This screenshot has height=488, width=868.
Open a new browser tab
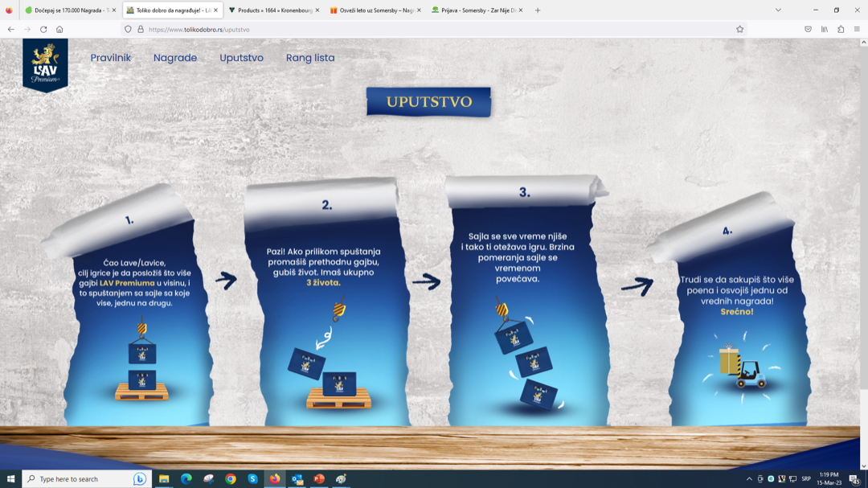point(538,10)
